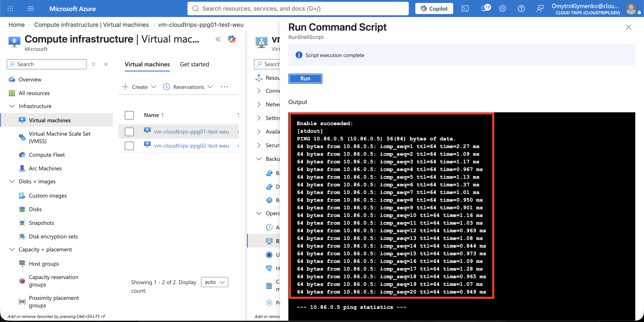Viewport: 644px width, 322px height.
Task: Expand the Availability section in VM menu
Action: [x=259, y=132]
